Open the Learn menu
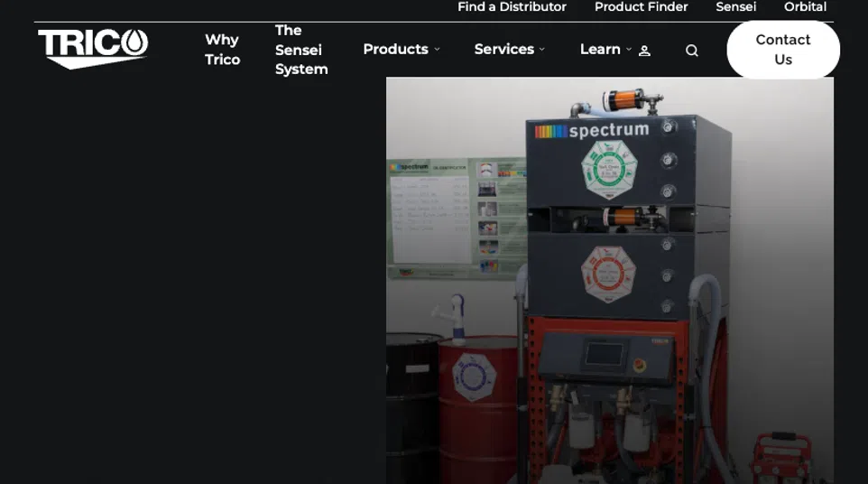Viewport: 868px width, 484px height. click(600, 50)
